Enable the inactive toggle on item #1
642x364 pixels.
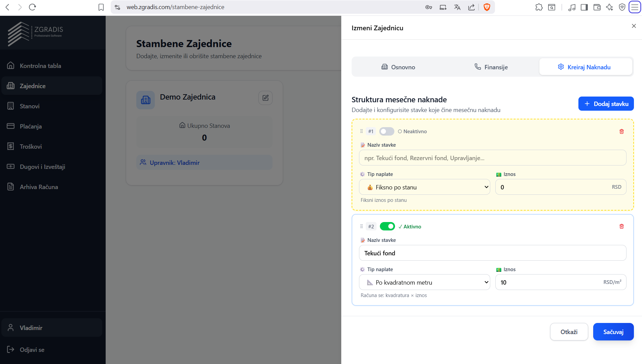click(387, 132)
